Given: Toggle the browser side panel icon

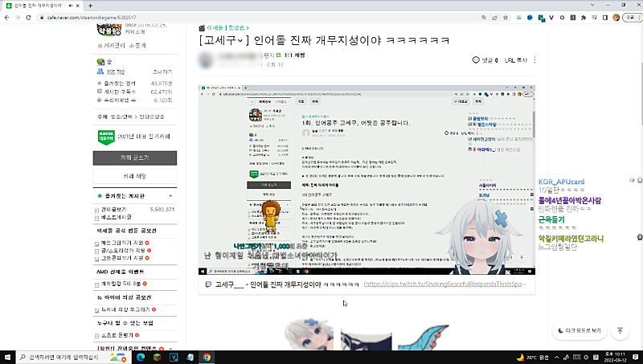Looking at the screenshot, I should point(605,18).
